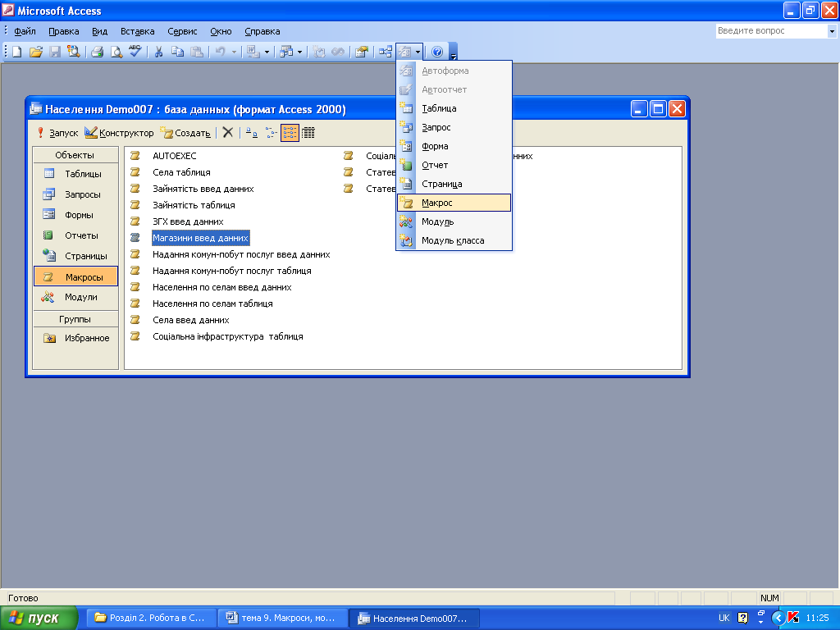Image resolution: width=840 pixels, height=630 pixels.
Task: Switch to Large Icons view
Action: (251, 133)
